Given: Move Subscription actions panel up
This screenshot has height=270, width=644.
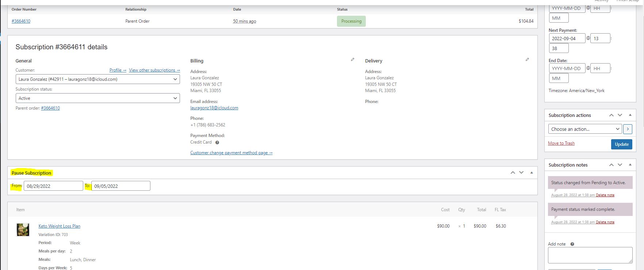Looking at the screenshot, I should (612, 115).
